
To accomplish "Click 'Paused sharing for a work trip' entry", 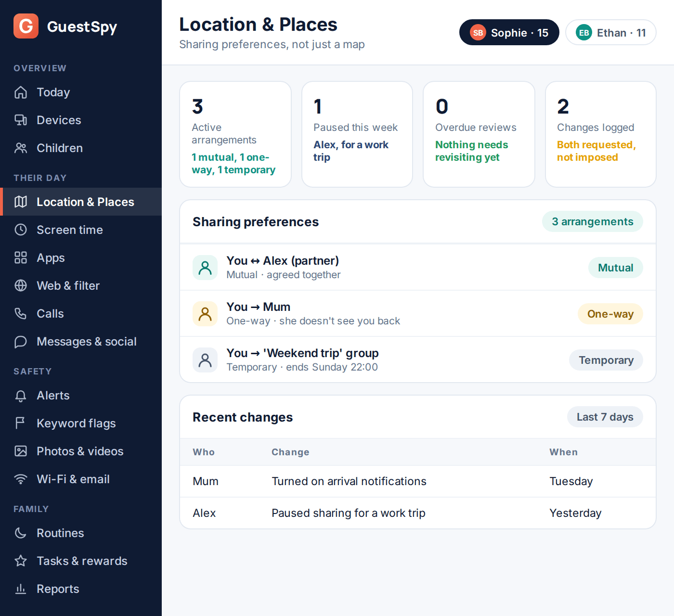I will point(349,513).
